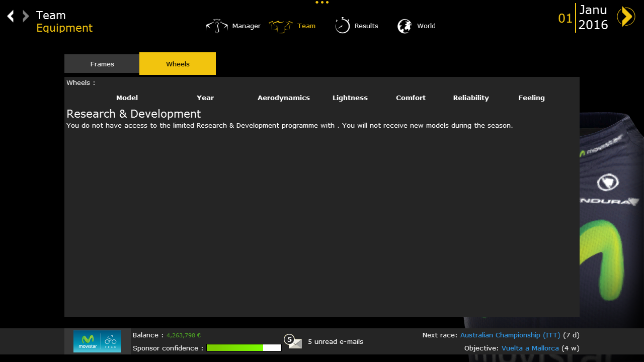Advance to next day with yellow arrow
644x362 pixels.
point(626,17)
